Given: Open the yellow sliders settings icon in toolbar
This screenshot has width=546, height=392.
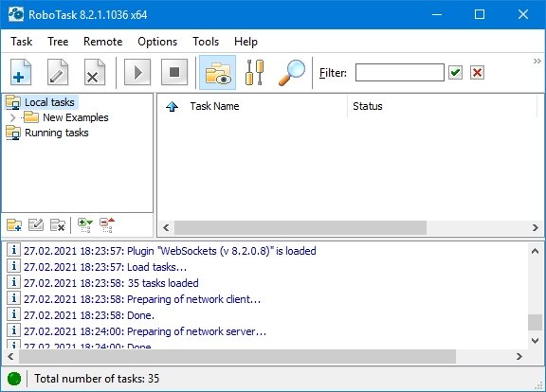Looking at the screenshot, I should [x=255, y=72].
